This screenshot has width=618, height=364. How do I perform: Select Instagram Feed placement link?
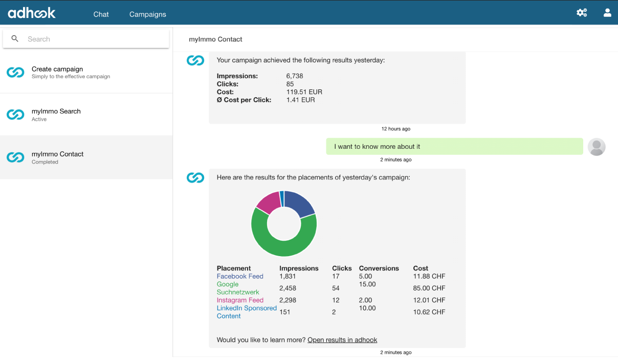click(240, 300)
